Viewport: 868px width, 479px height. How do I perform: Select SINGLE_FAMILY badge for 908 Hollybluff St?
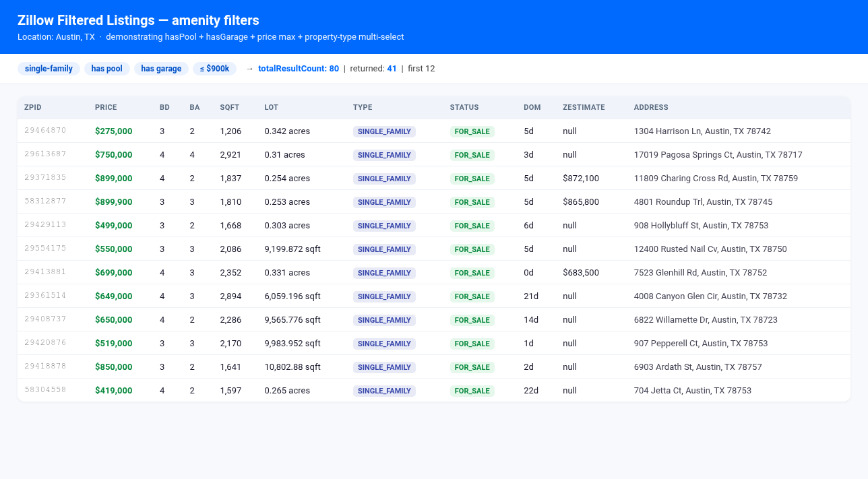[x=384, y=226]
